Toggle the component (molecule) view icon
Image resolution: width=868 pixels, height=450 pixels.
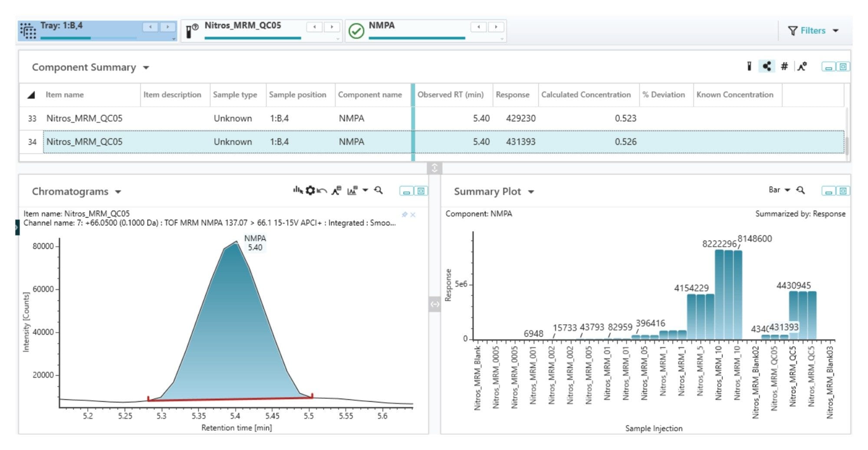click(767, 66)
